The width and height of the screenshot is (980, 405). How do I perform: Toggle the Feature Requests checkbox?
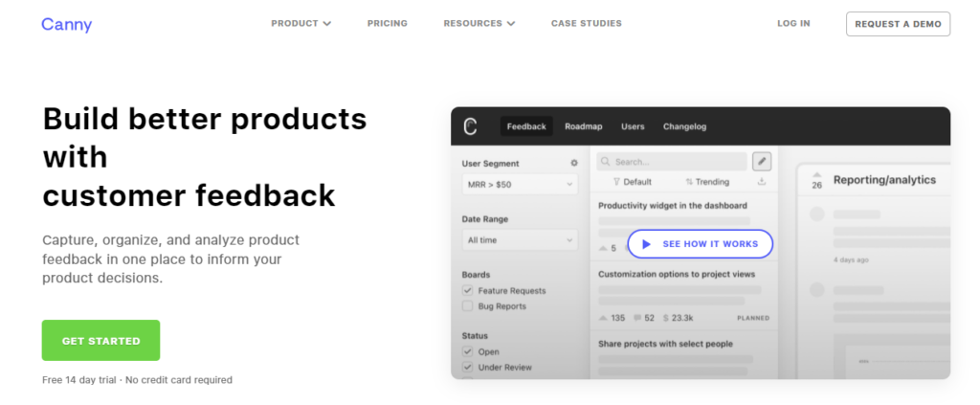[x=468, y=290]
